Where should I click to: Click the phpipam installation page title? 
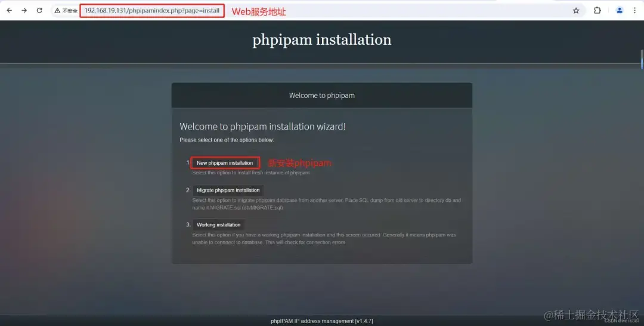(321, 39)
